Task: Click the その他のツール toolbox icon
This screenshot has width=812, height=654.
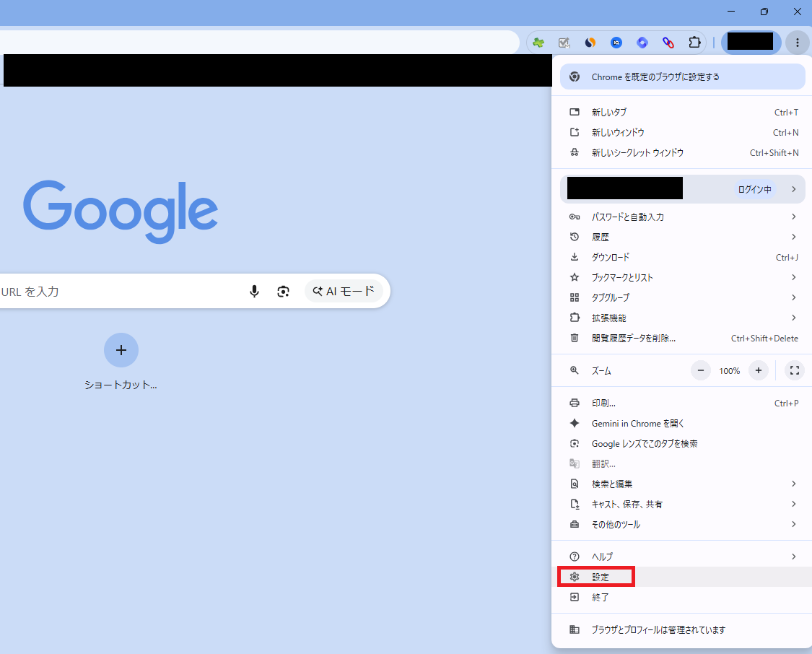Action: (575, 525)
